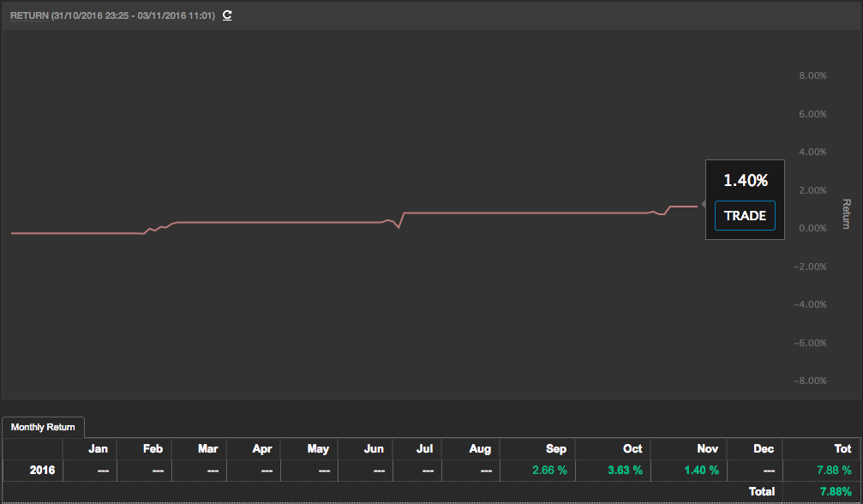Click the TRADE button in the tooltip
The image size is (863, 504).
click(745, 216)
